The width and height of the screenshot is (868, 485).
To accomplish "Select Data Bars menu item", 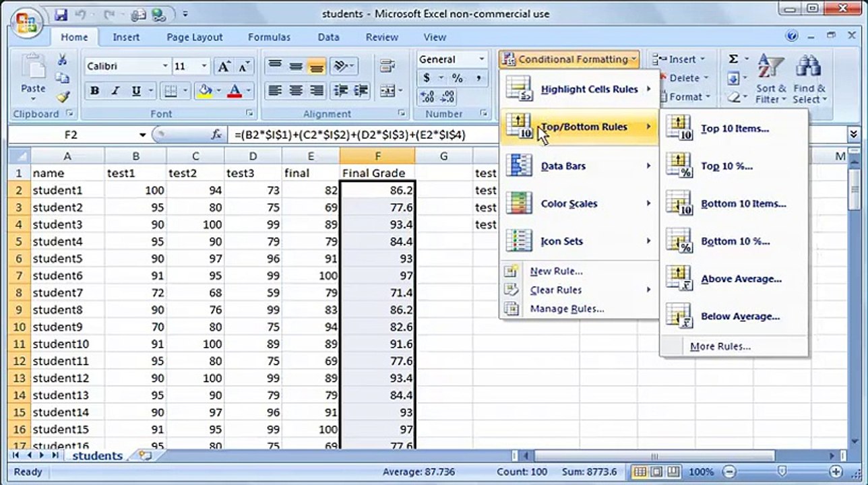I will [x=579, y=166].
